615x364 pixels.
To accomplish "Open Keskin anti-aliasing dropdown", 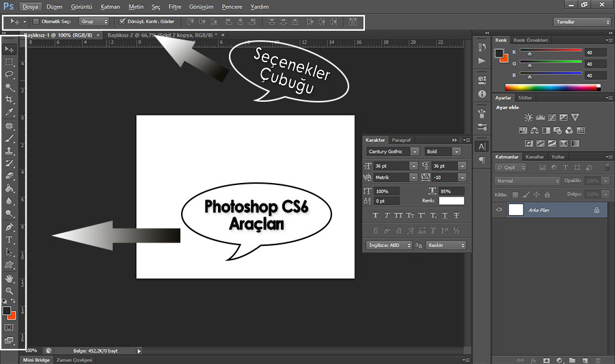I will click(x=446, y=245).
